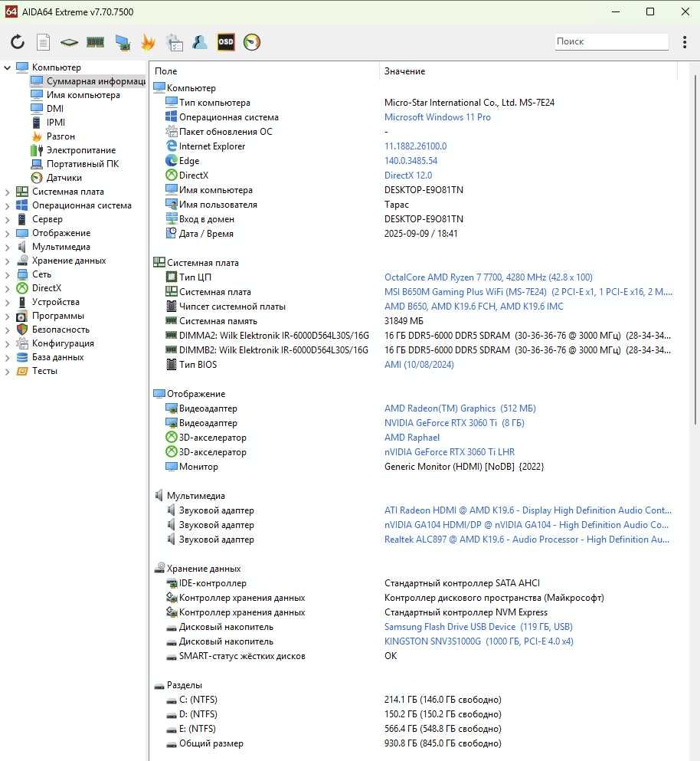Screen dimensions: 700x761
Task: Expand the Программы tree node
Action: pyautogui.click(x=8, y=316)
